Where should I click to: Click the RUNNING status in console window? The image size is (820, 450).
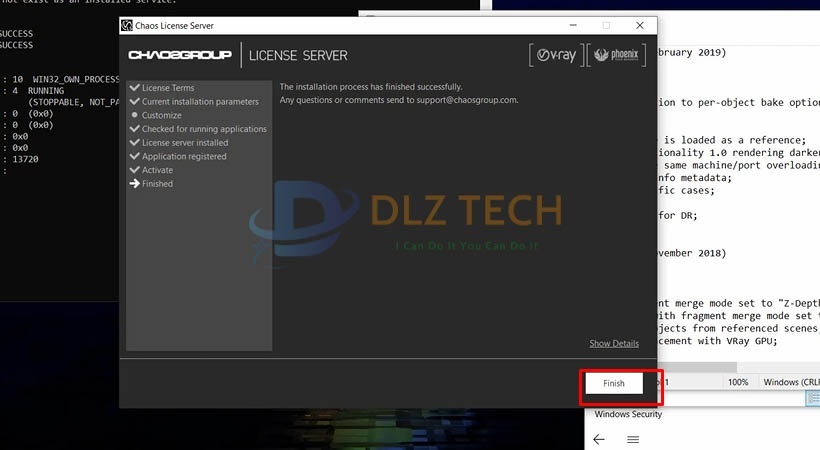[x=46, y=91]
